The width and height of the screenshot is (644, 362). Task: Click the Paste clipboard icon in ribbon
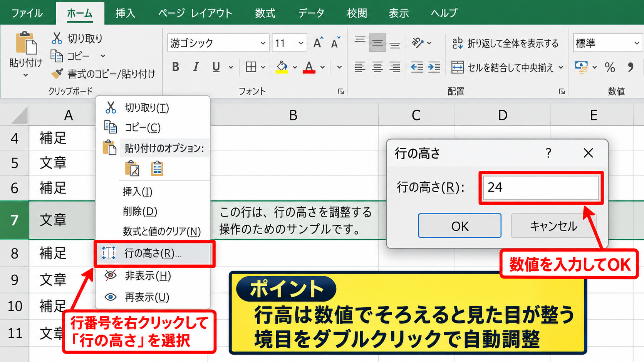pos(26,43)
